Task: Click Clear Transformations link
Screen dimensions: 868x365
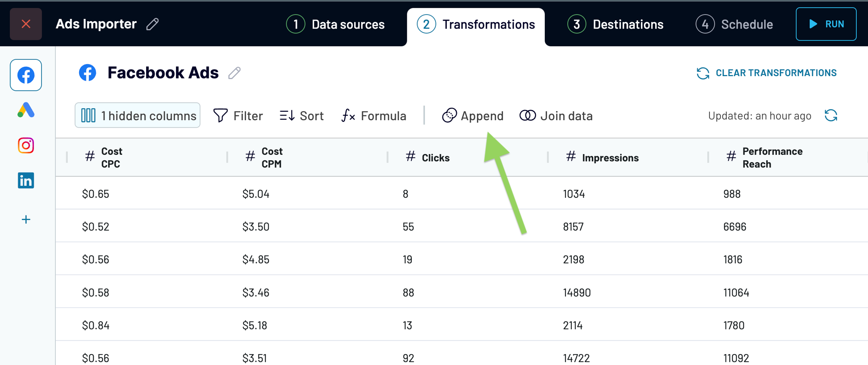Action: click(767, 73)
